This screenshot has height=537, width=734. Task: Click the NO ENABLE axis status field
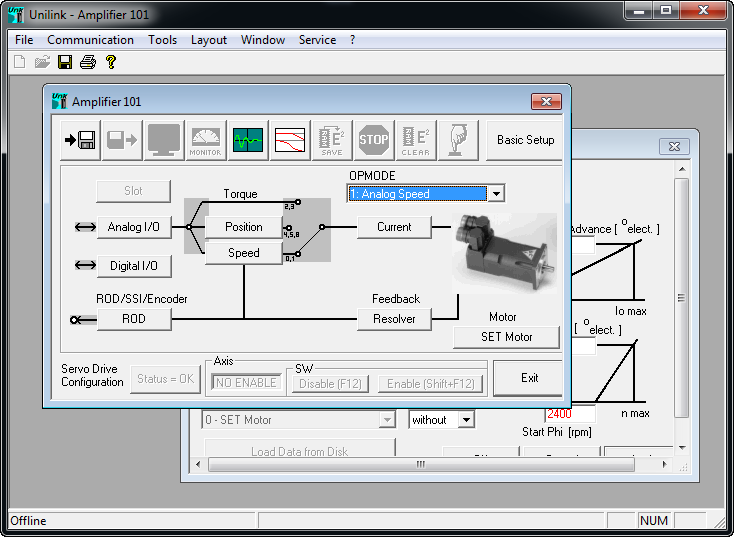246,383
